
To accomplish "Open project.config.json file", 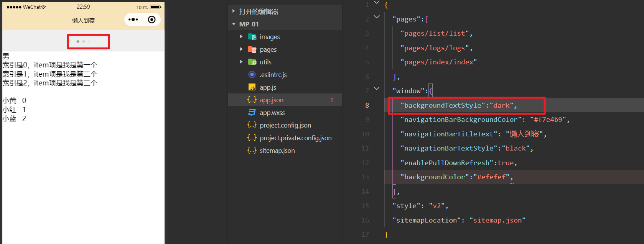I will click(x=285, y=125).
